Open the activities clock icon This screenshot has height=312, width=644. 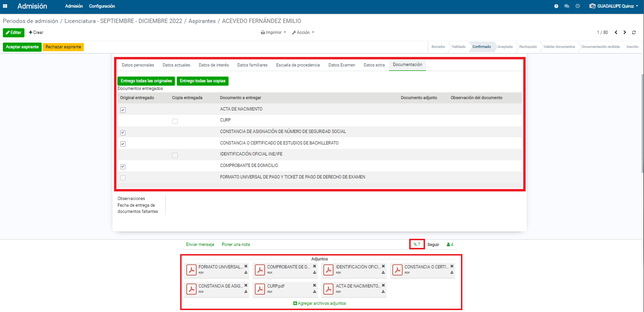point(577,6)
